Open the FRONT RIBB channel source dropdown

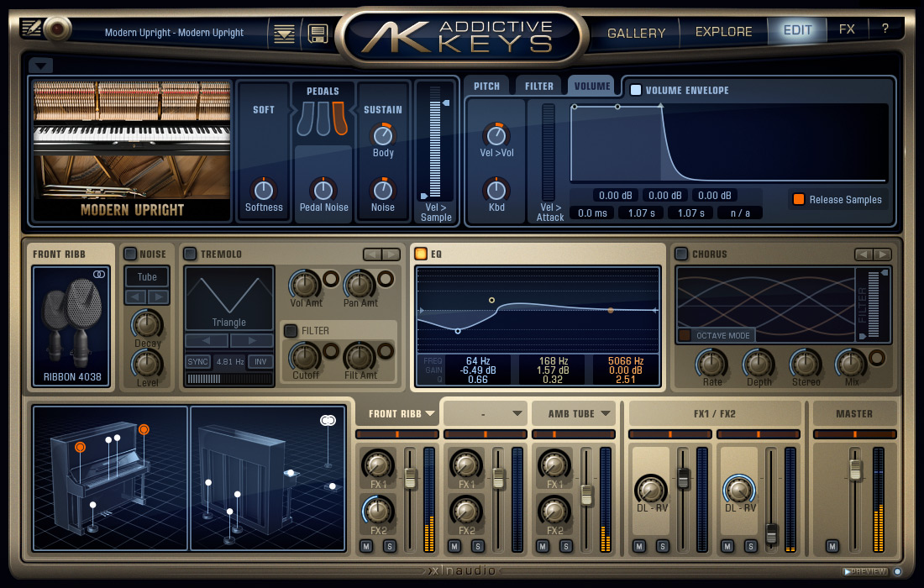[397, 413]
